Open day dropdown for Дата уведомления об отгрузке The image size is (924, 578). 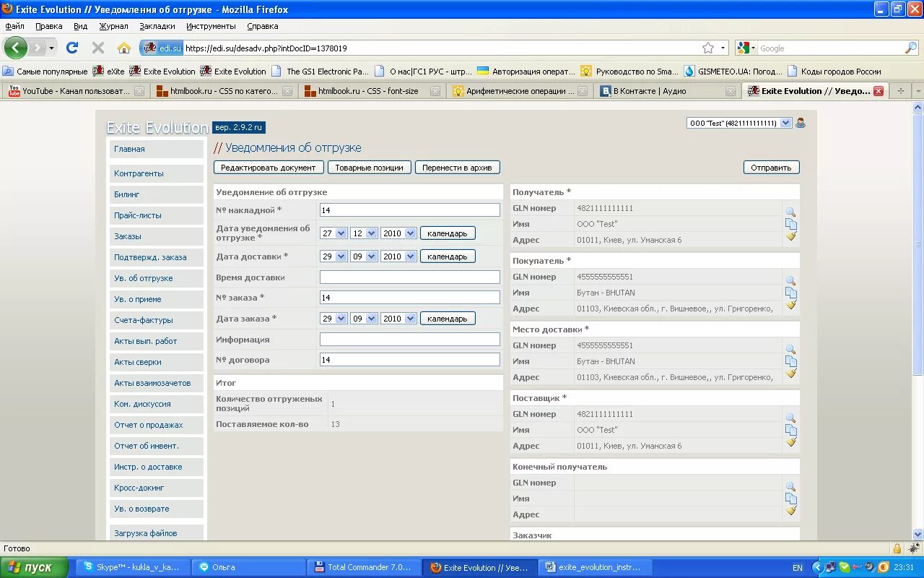(334, 233)
